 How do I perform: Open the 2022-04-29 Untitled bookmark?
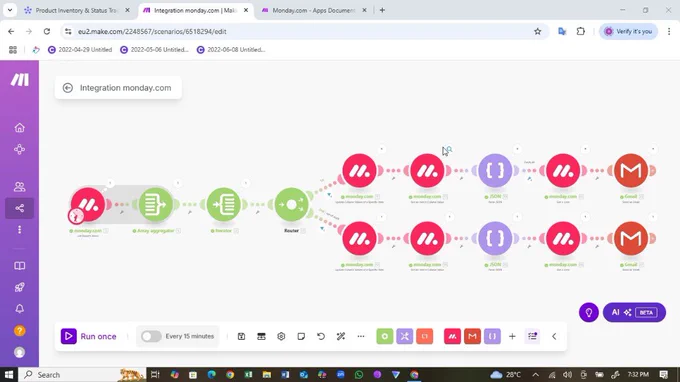pos(80,50)
